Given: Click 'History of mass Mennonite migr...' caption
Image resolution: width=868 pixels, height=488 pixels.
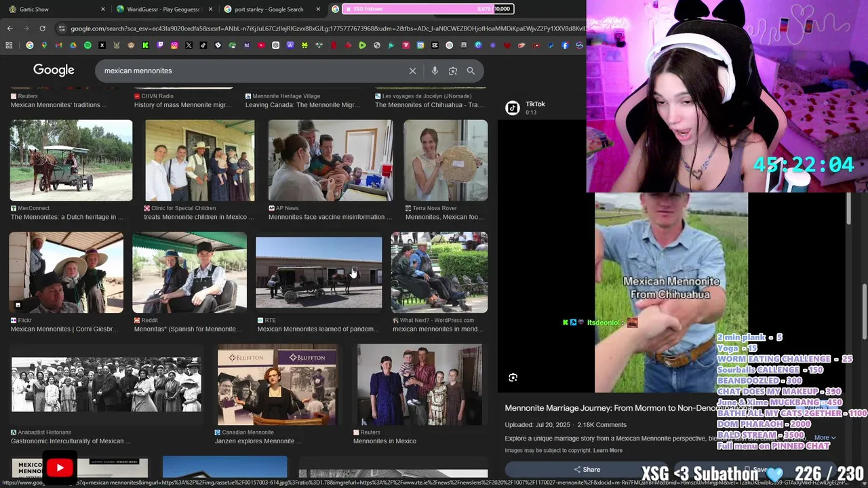Looking at the screenshot, I should (183, 105).
